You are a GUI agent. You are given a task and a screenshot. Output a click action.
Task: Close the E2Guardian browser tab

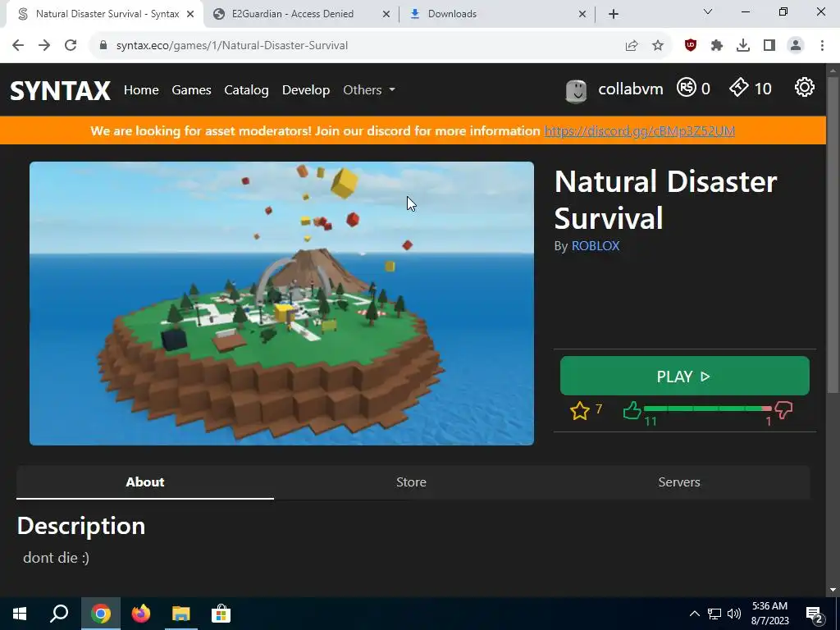[x=386, y=15]
